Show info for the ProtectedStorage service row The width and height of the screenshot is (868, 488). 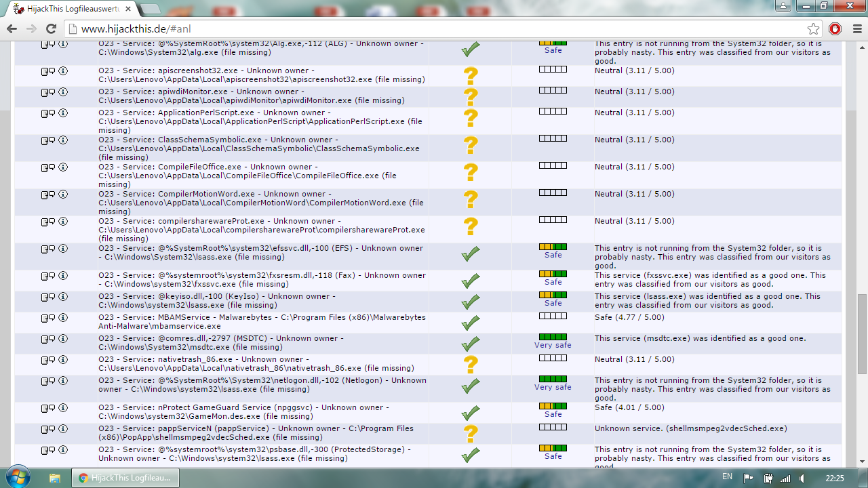pyautogui.click(x=63, y=450)
